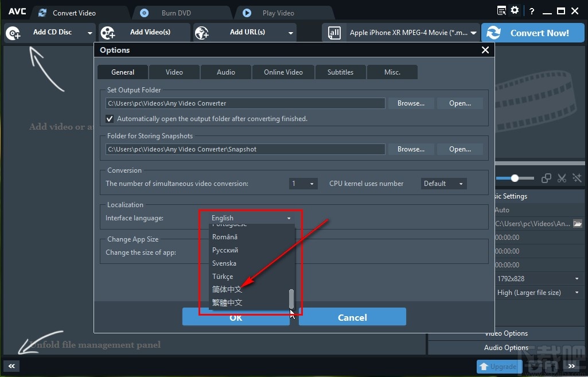Open the output profile dropdown for Apple iPhone XR
588x377 pixels.
(473, 33)
